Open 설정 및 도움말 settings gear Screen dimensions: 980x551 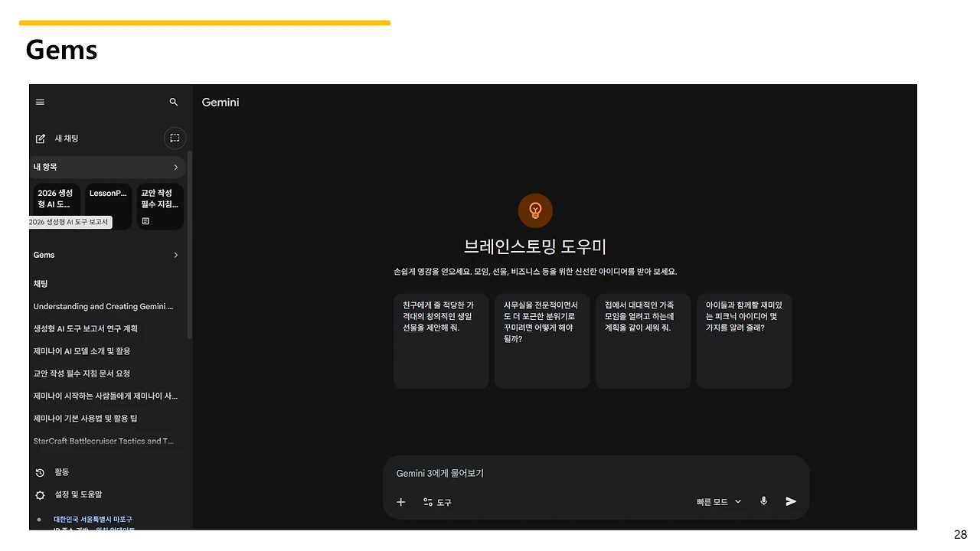tap(40, 495)
